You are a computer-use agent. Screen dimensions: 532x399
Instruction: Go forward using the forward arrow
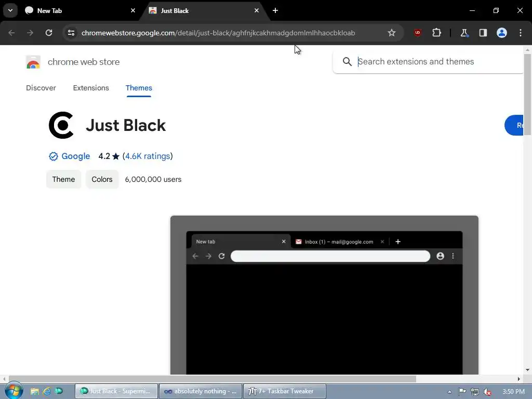pos(30,33)
